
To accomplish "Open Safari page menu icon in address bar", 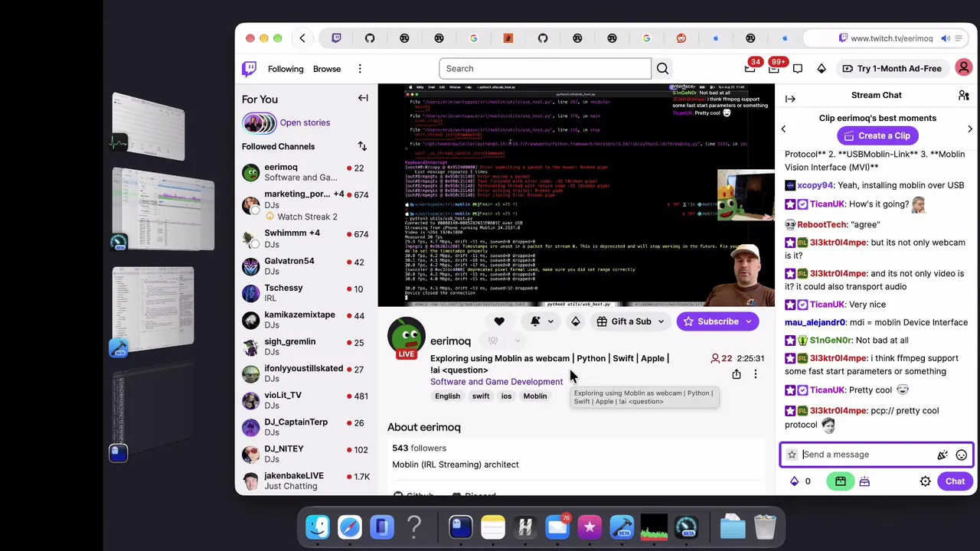I will (x=959, y=38).
